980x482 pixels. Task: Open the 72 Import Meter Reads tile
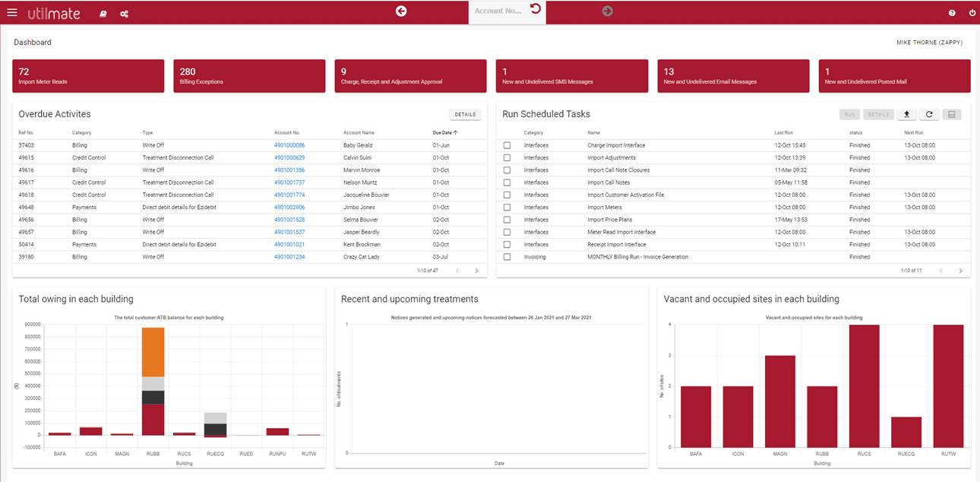[88, 76]
